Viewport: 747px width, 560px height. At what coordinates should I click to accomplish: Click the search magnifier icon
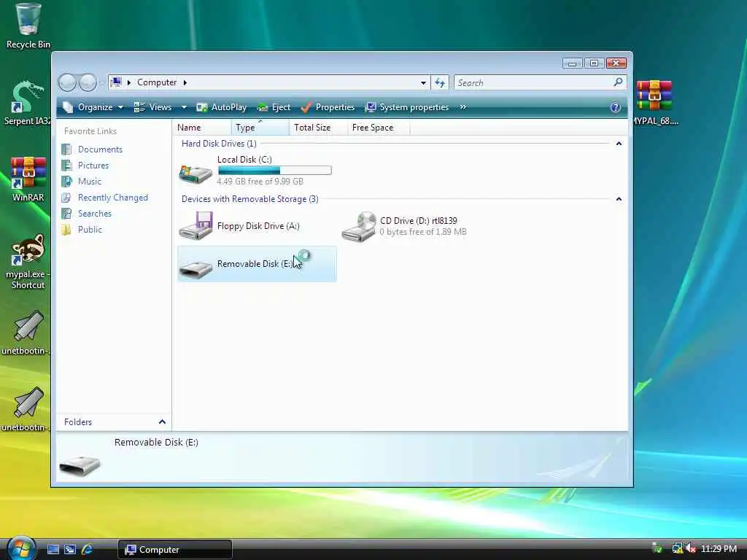click(x=618, y=82)
